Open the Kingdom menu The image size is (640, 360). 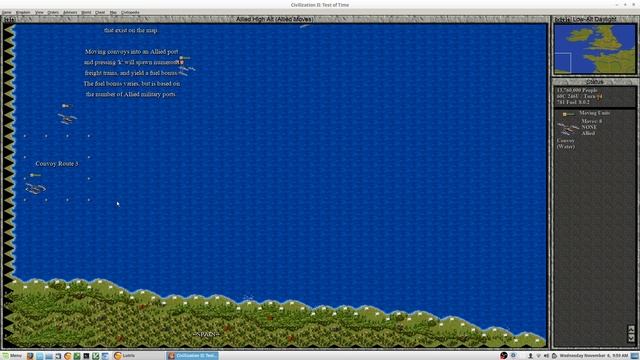(23, 12)
